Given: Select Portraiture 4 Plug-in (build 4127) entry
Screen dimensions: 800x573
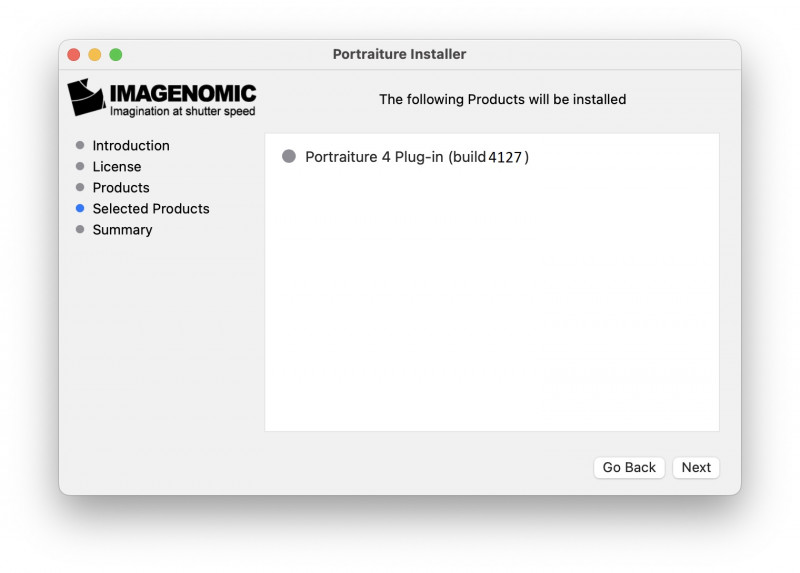Looking at the screenshot, I should pos(416,157).
